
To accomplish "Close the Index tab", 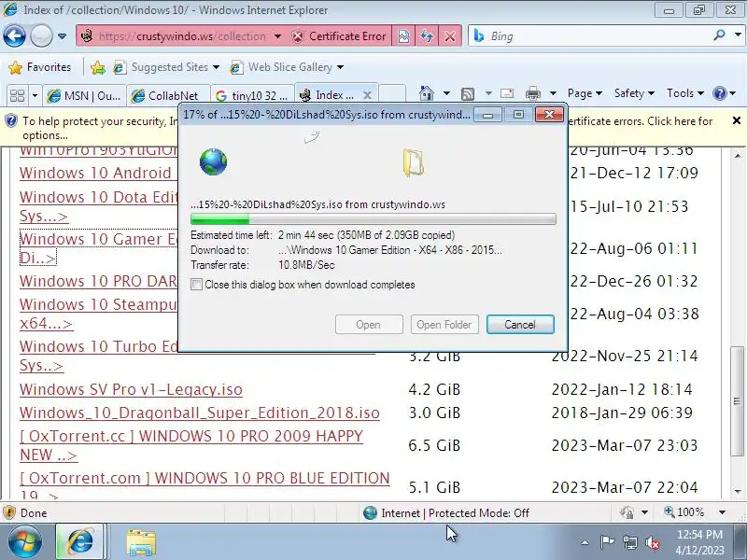I will click(x=367, y=95).
